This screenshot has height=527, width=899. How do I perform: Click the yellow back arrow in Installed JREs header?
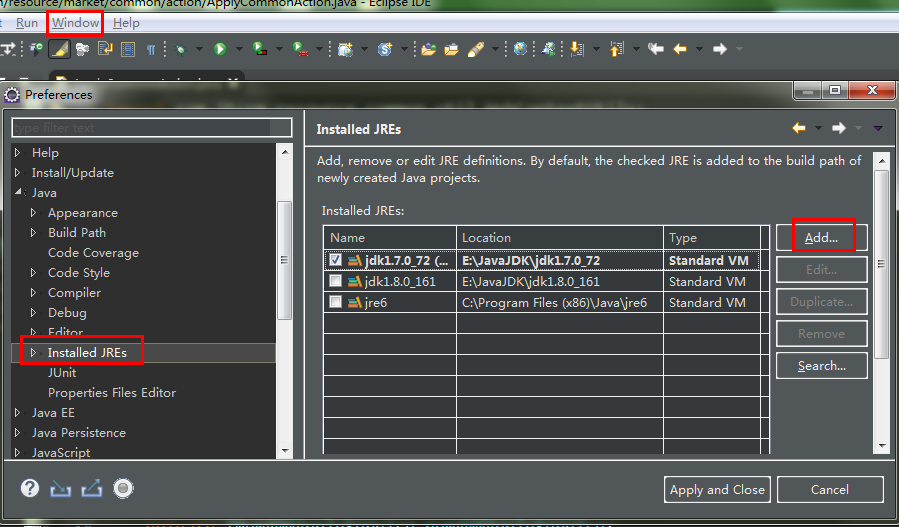pyautogui.click(x=799, y=128)
